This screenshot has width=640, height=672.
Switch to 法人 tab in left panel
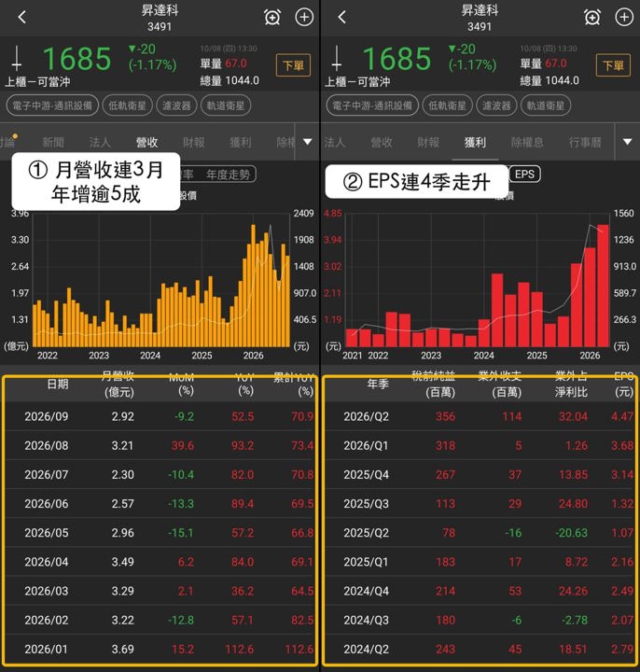(100, 142)
